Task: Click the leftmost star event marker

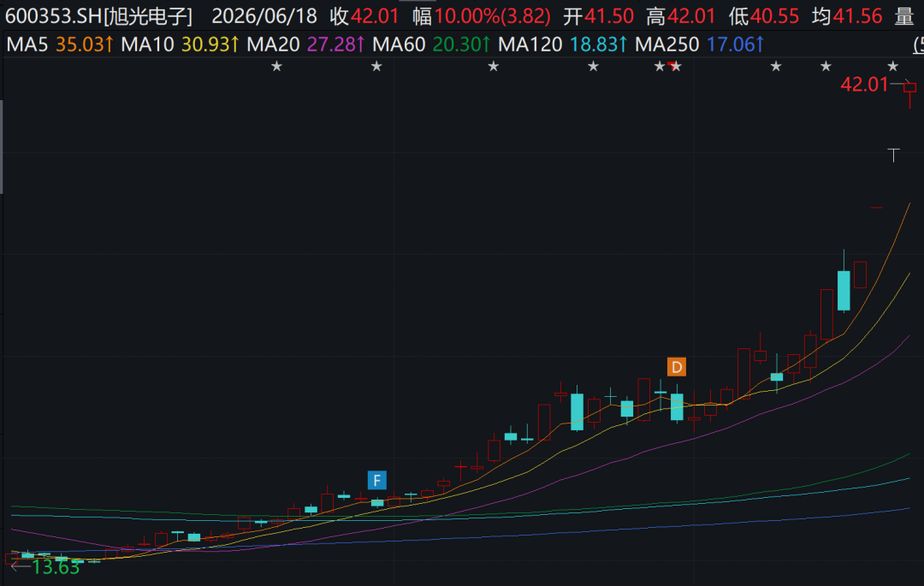Action: pos(276,67)
